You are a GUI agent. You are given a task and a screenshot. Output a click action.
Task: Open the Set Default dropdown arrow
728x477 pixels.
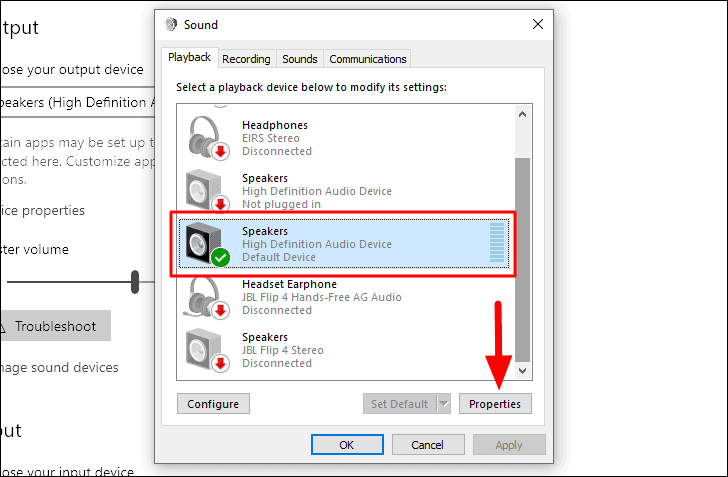coord(444,404)
